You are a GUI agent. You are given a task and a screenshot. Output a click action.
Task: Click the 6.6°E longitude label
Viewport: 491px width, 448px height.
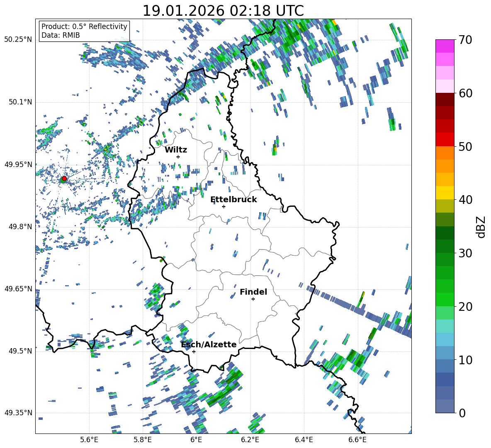point(357,440)
